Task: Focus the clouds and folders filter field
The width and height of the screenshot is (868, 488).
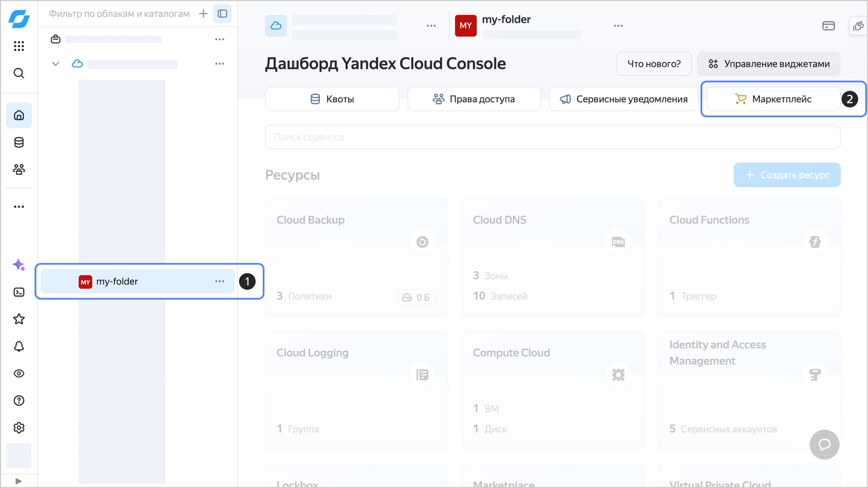Action: tap(119, 14)
